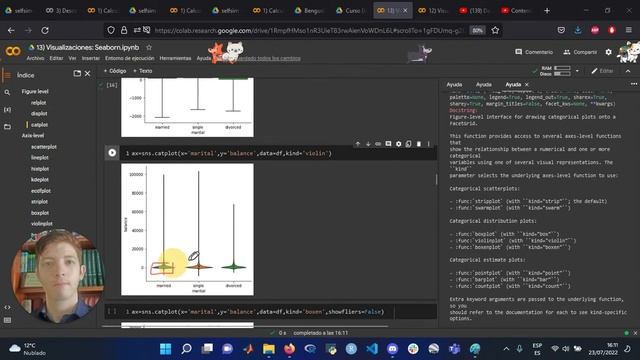This screenshot has width=640, height=360.
Task: Open the table of contents icon
Action: pyautogui.click(x=7, y=75)
